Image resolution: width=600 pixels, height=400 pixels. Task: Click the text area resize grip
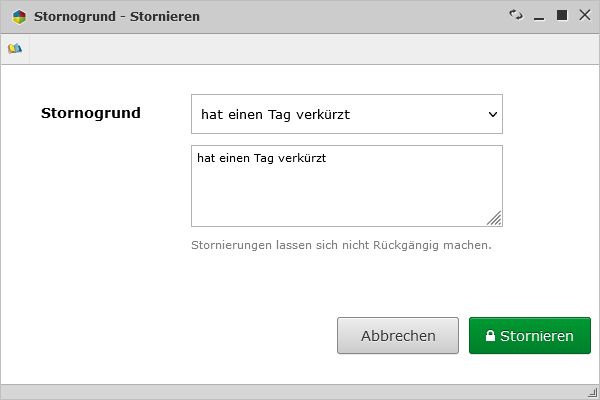coord(494,218)
